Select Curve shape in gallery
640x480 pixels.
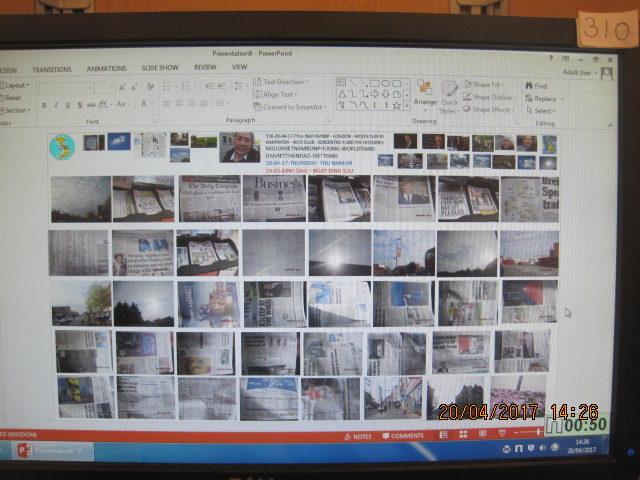point(363,105)
